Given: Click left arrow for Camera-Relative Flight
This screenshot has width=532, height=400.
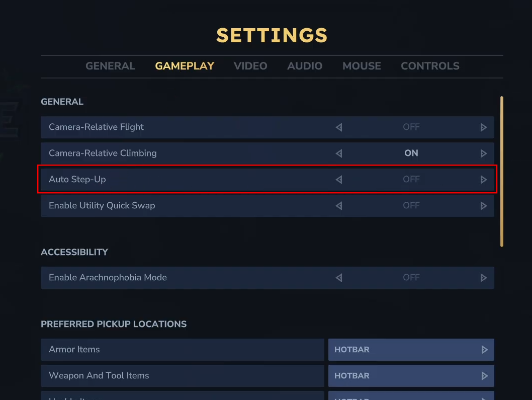Looking at the screenshot, I should pyautogui.click(x=339, y=127).
